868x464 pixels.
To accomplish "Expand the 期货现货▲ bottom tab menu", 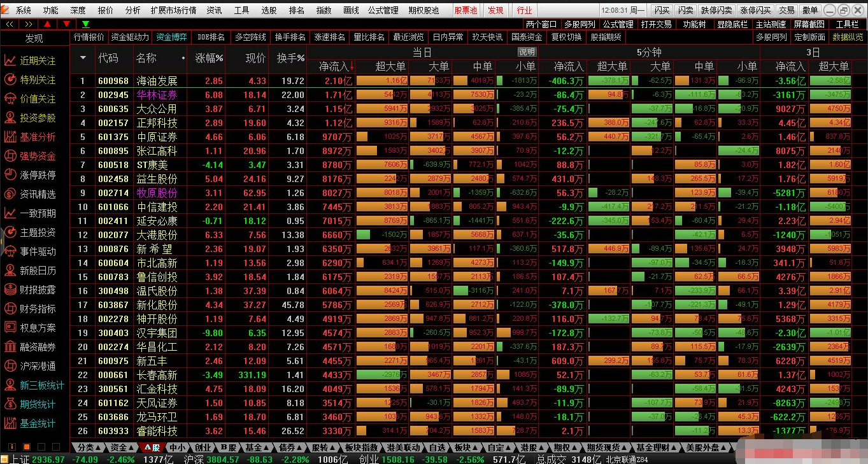I will click(x=607, y=447).
